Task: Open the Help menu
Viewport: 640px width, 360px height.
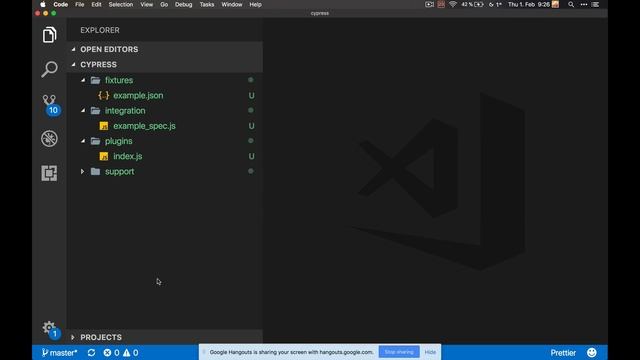Action: pyautogui.click(x=256, y=4)
